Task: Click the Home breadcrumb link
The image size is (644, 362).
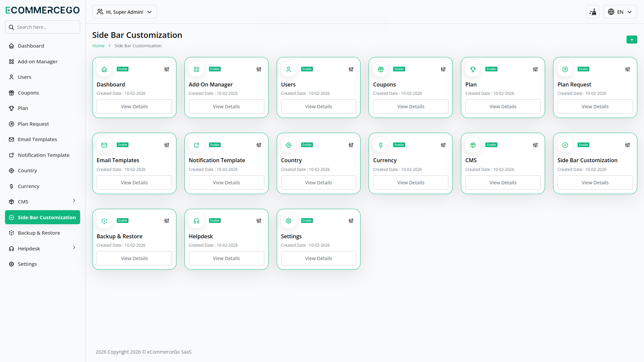Action: 98,46
